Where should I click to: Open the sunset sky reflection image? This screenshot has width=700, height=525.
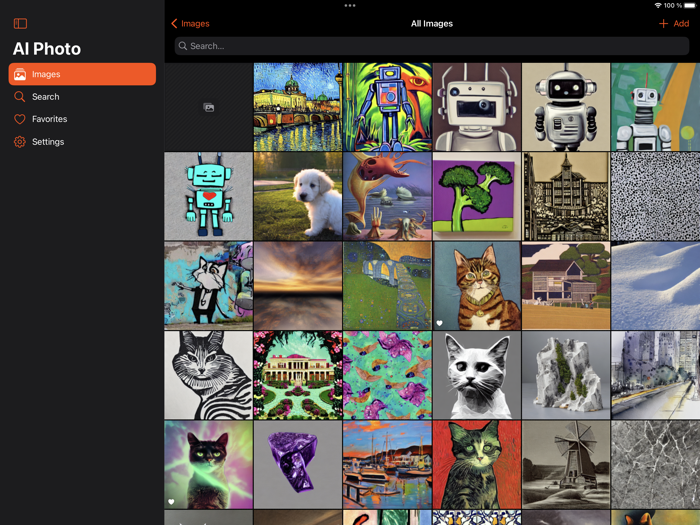pos(298,286)
